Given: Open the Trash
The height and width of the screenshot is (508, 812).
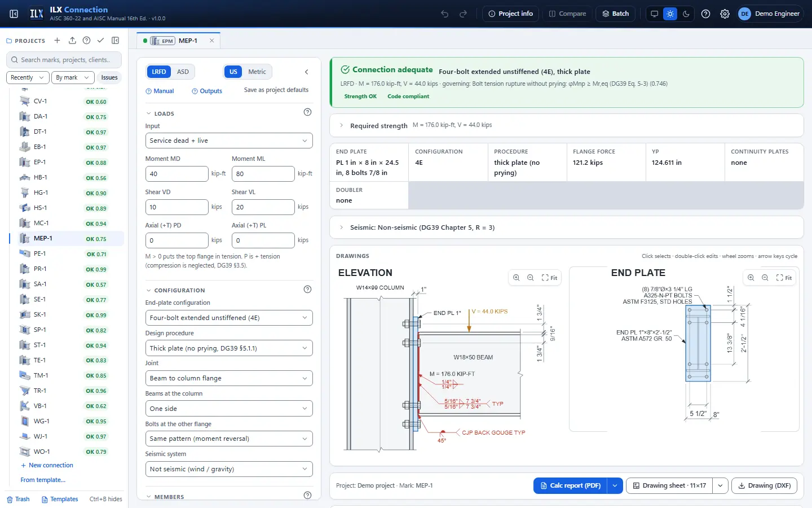Looking at the screenshot, I should pyautogui.click(x=18, y=499).
